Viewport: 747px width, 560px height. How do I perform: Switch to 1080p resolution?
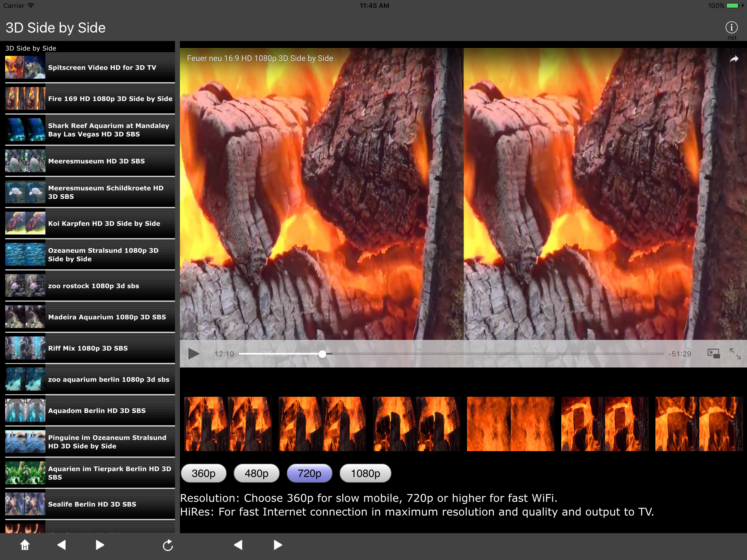[x=365, y=473]
